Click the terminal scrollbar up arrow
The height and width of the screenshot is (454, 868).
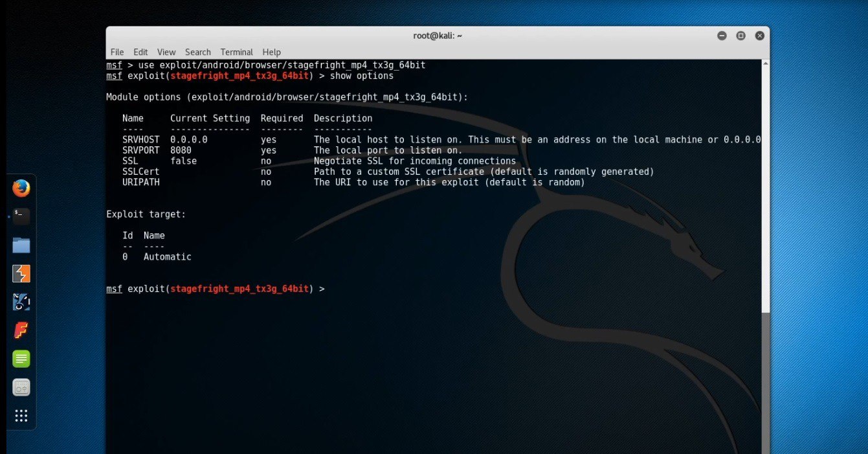pyautogui.click(x=766, y=63)
